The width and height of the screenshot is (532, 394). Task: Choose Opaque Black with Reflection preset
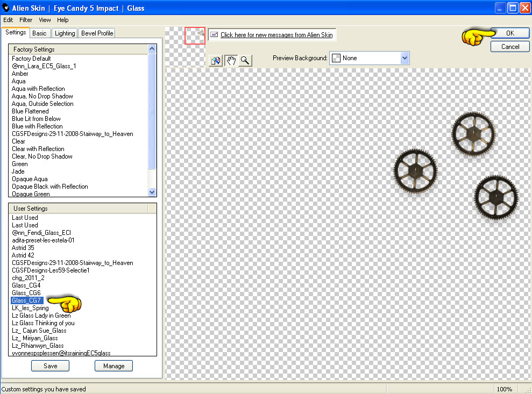[x=50, y=187]
